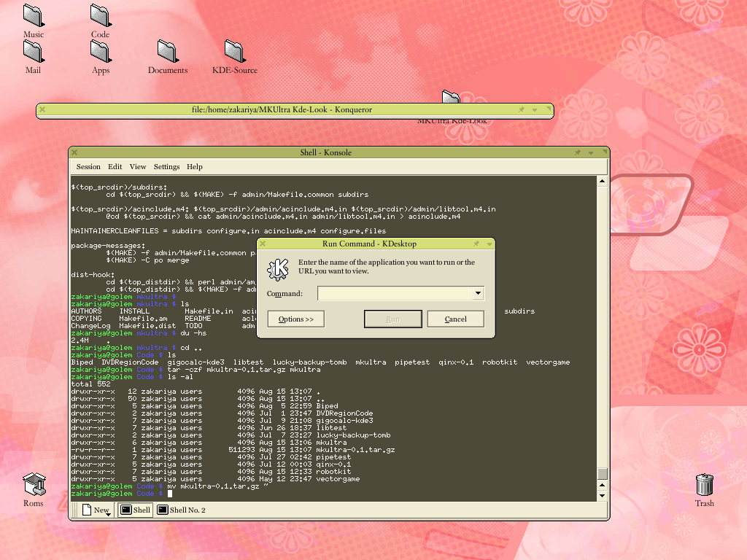Focus the Command input field

coord(395,293)
